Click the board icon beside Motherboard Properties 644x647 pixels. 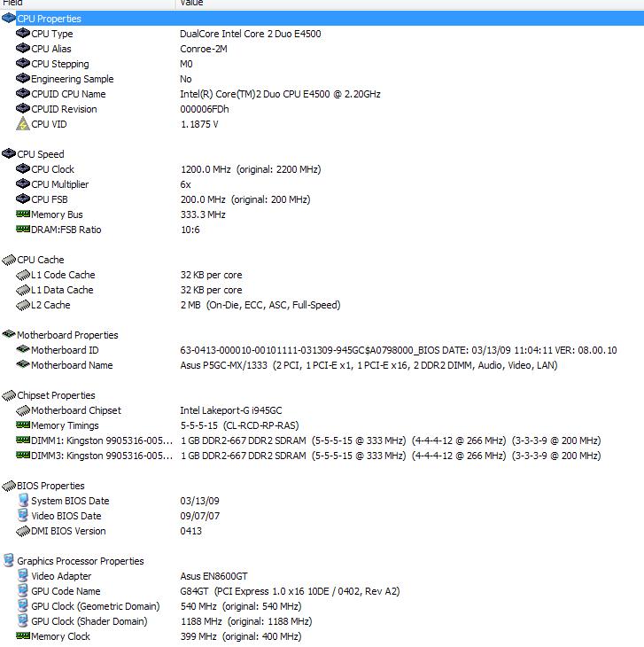pos(9,334)
